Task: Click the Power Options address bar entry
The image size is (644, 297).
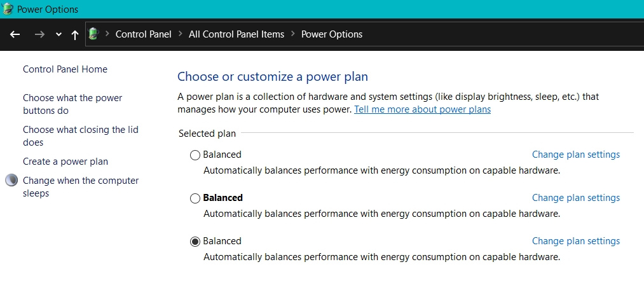Action: (x=332, y=34)
